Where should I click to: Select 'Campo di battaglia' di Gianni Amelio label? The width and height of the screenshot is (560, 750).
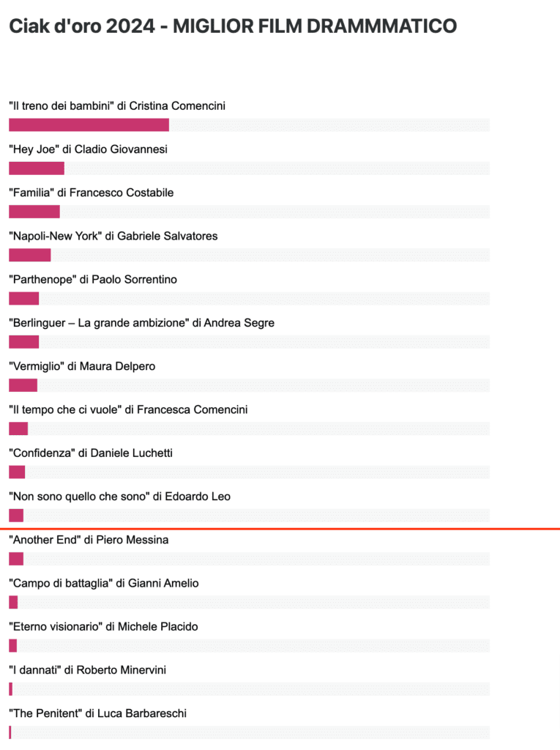point(104,583)
